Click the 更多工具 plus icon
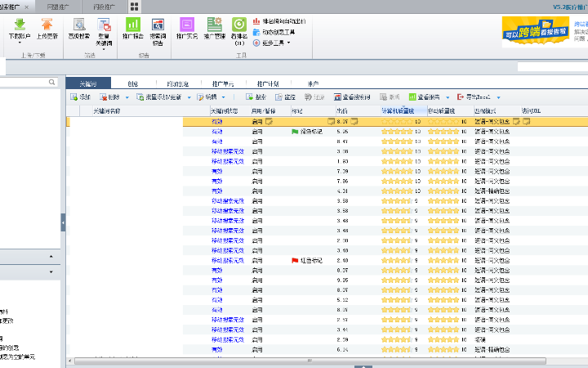 pyautogui.click(x=256, y=43)
